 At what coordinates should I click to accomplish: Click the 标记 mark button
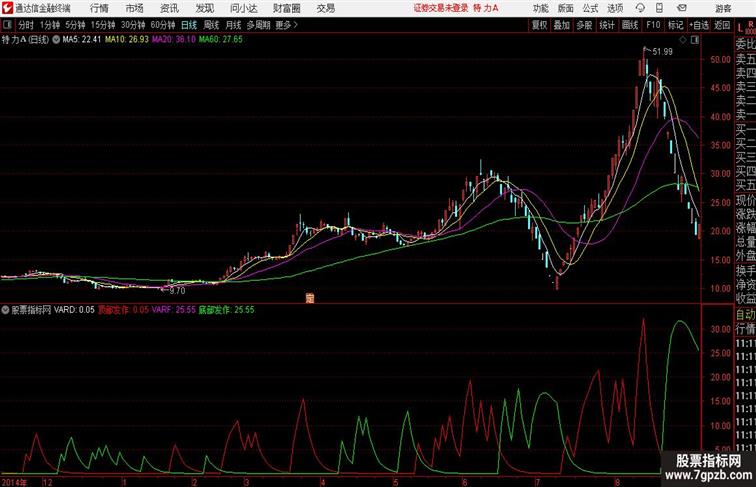pos(675,25)
